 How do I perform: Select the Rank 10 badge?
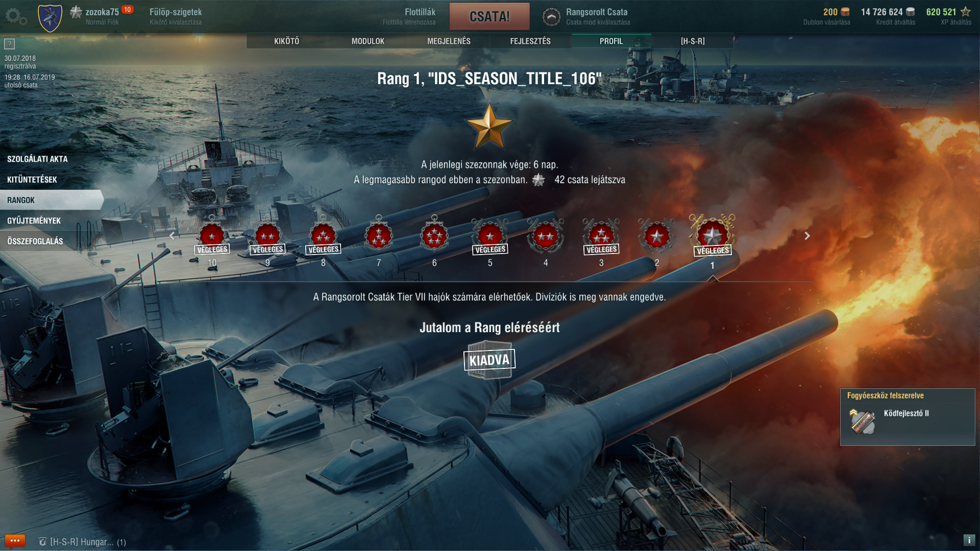(212, 236)
